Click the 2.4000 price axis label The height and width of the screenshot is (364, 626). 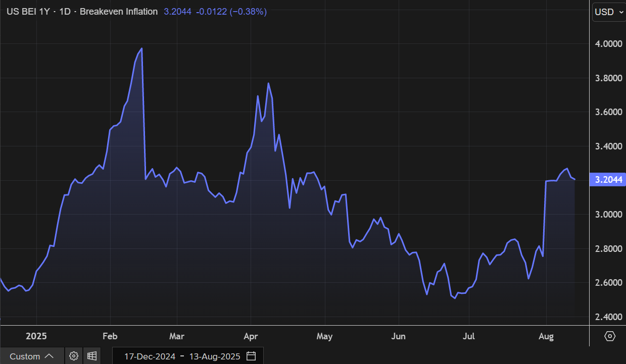coord(608,317)
